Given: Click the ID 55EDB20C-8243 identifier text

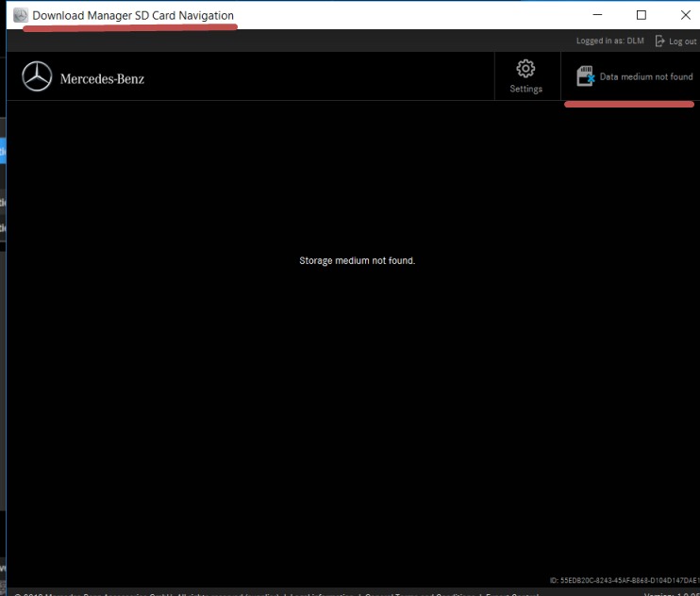Looking at the screenshot, I should 625,580.
